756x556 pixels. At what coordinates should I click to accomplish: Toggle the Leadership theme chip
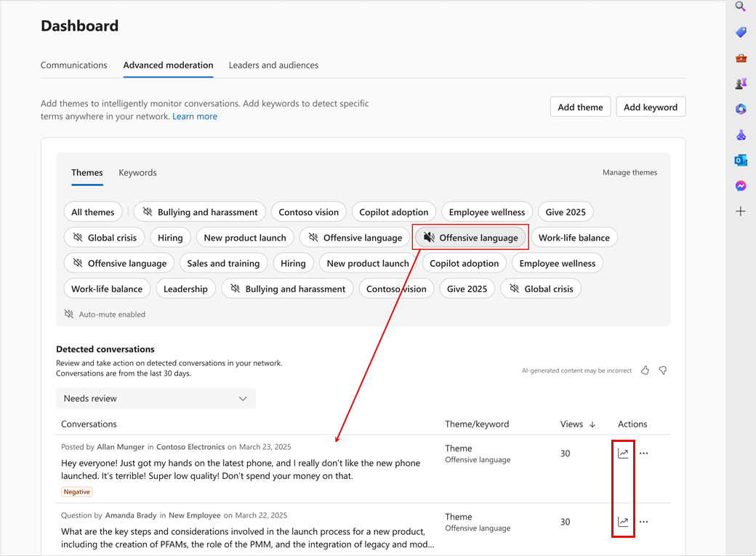pos(185,289)
